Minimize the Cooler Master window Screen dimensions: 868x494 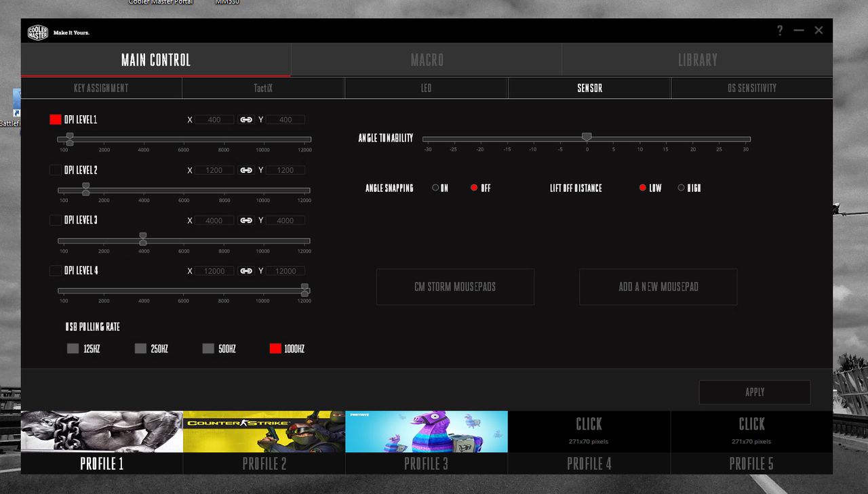799,30
